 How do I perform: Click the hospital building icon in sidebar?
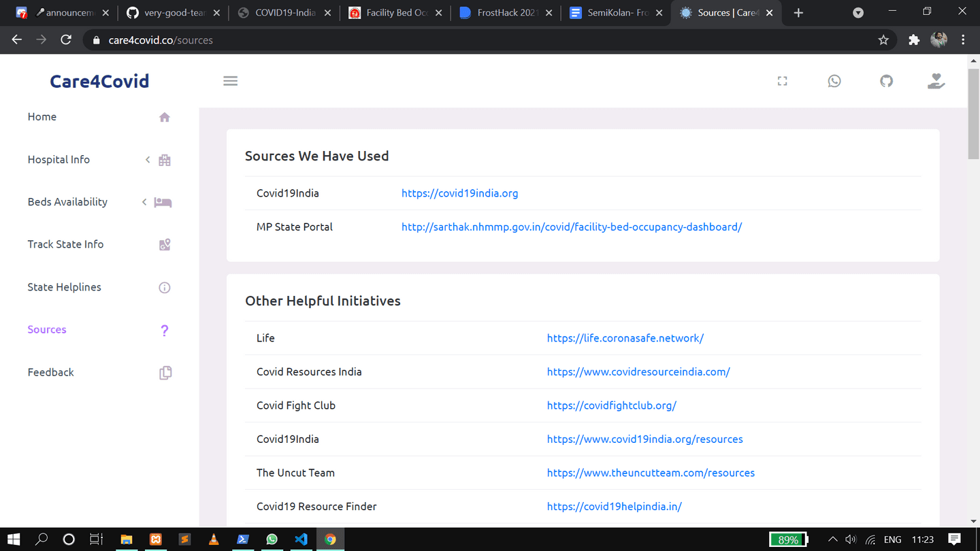pos(165,160)
